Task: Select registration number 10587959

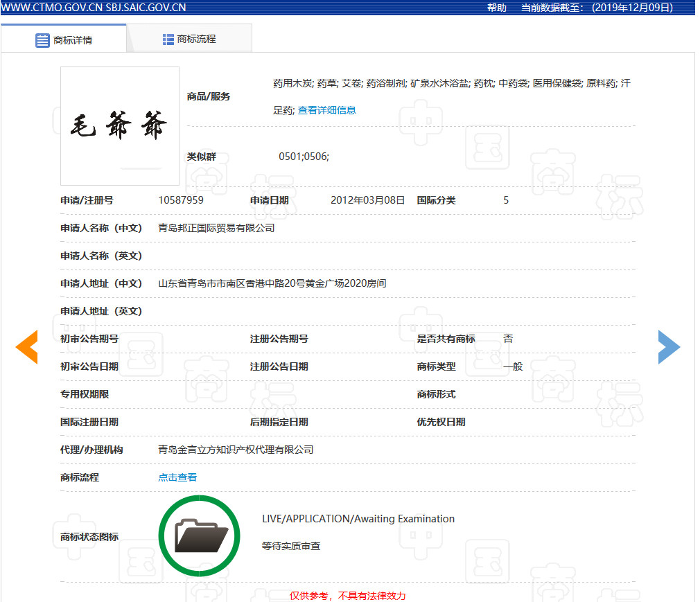Action: click(x=181, y=200)
